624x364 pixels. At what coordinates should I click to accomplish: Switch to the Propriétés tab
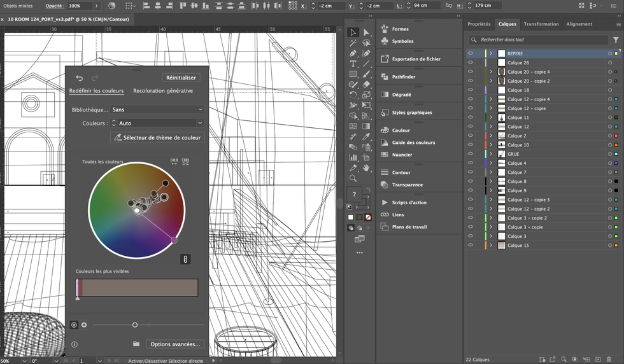(x=479, y=24)
